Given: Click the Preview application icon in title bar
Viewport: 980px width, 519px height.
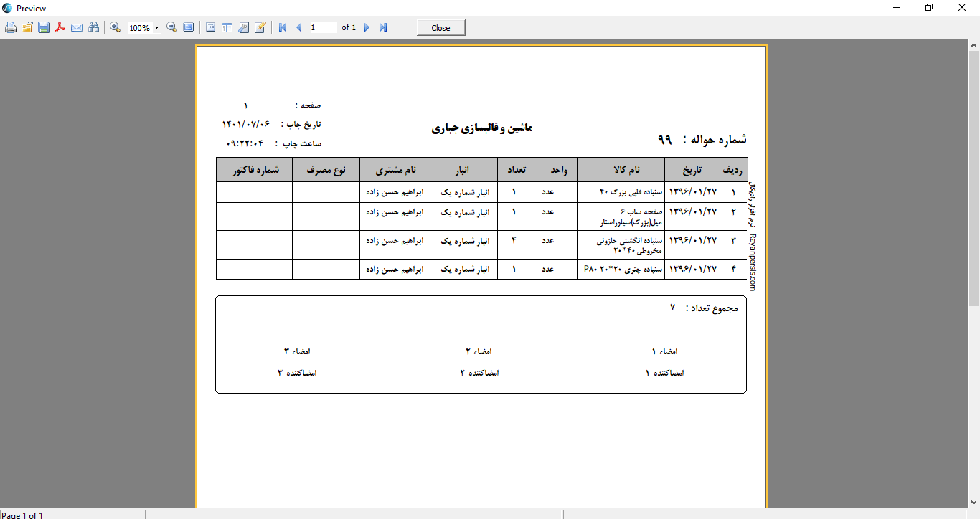Looking at the screenshot, I should pos(7,8).
